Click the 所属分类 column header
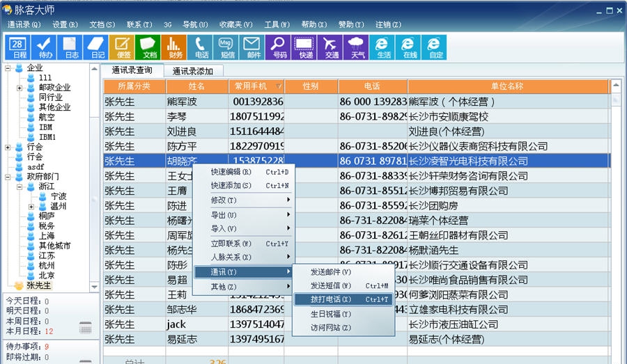 coord(134,86)
